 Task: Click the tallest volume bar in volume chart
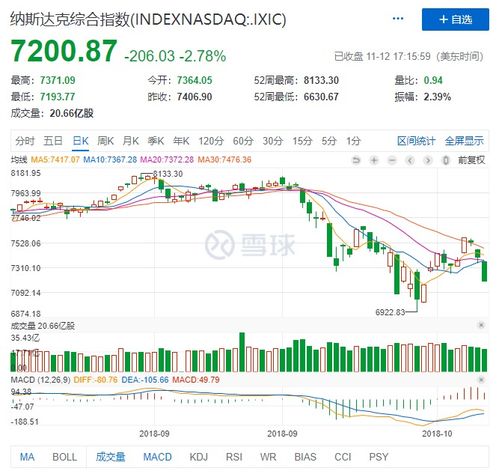242,352
